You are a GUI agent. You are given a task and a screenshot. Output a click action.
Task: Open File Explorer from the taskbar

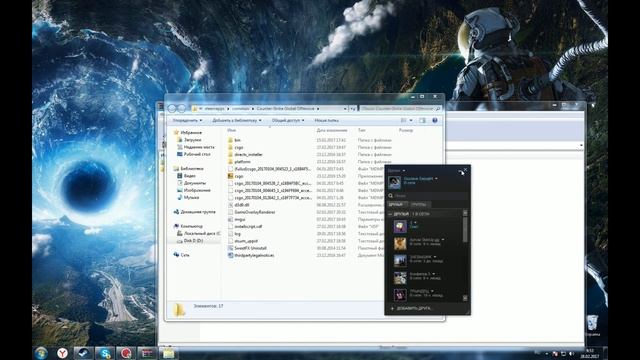pyautogui.click(x=169, y=353)
